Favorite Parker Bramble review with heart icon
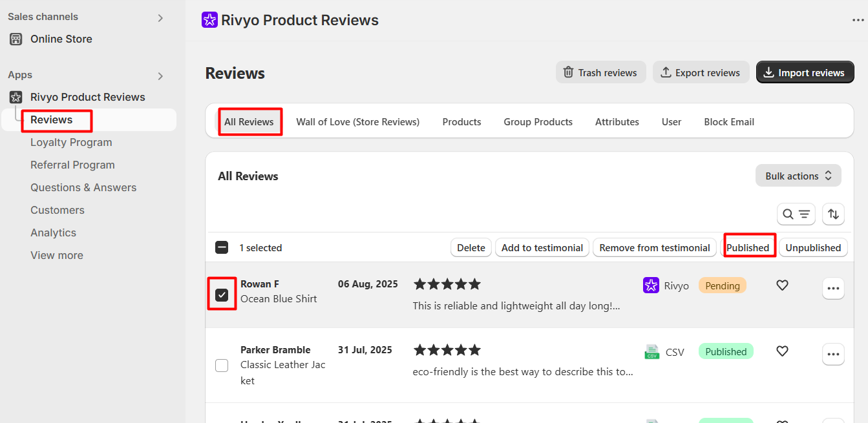This screenshot has width=868, height=423. pyautogui.click(x=782, y=351)
